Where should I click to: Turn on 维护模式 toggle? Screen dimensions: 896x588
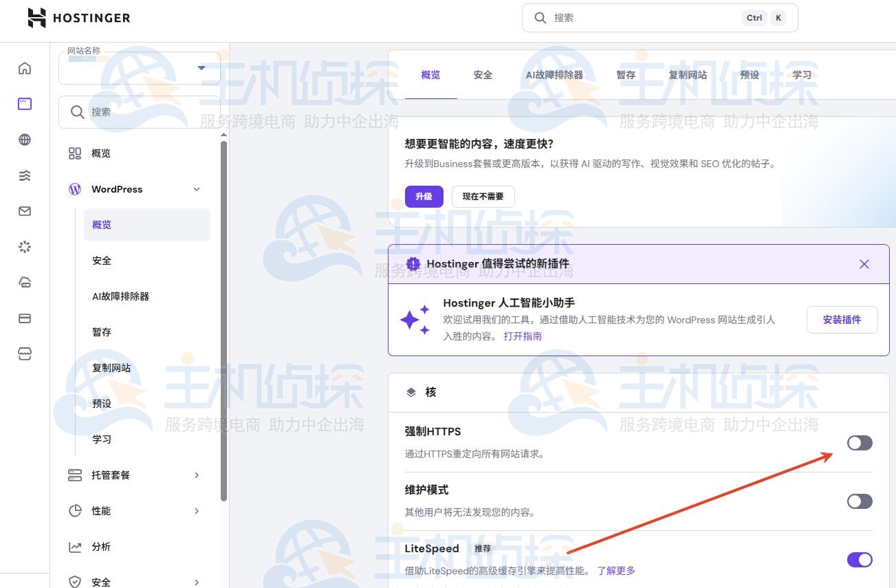[x=860, y=501]
